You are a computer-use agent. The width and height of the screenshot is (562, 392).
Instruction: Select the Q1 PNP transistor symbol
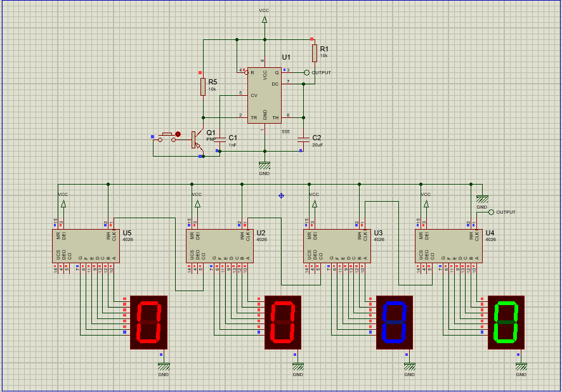(197, 140)
